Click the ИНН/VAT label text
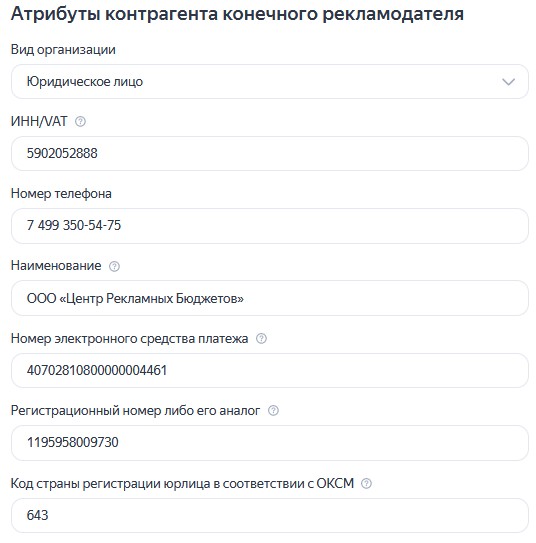Image resolution: width=536 pixels, height=543 pixels. (39, 122)
